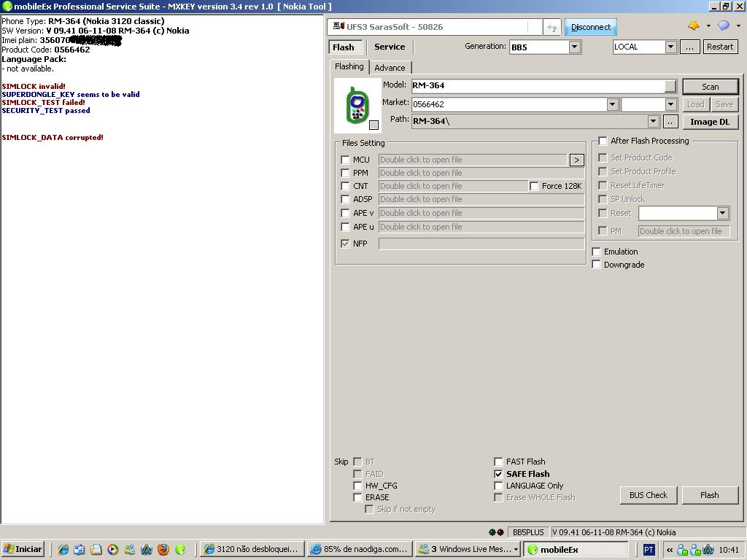Enable the PPM file checkbox
Screen dimensions: 747x560
click(345, 173)
